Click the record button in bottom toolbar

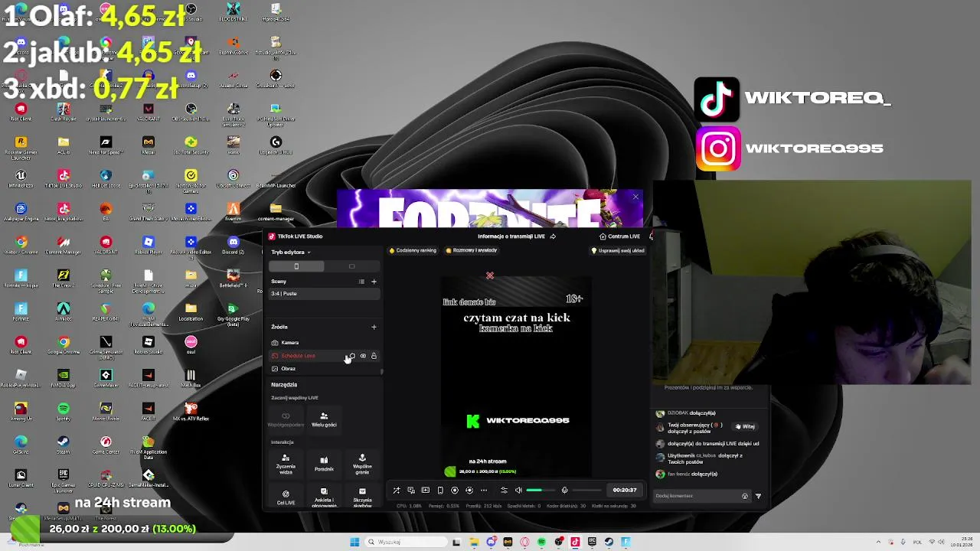[455, 491]
